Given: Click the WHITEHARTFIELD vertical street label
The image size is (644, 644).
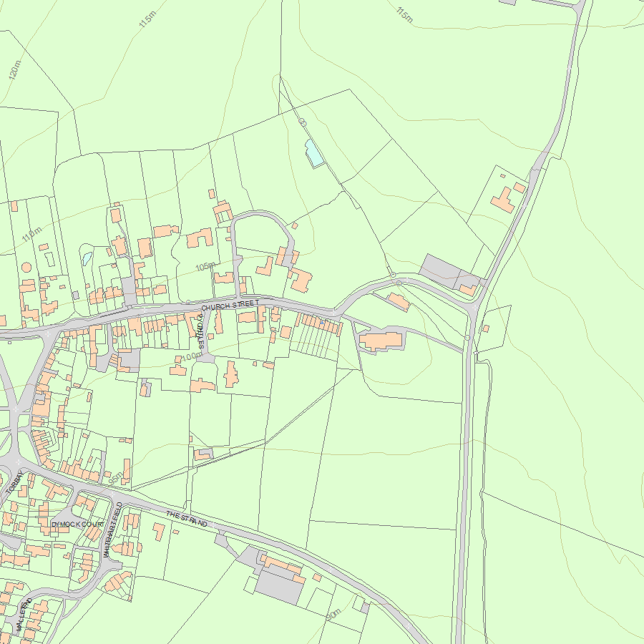Looking at the screenshot, I should click(112, 530).
